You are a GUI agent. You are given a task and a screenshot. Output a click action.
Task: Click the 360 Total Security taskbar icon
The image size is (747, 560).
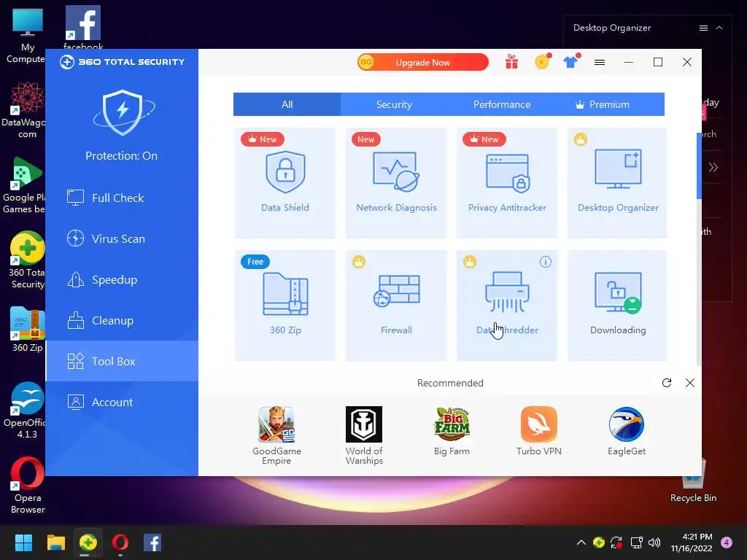(x=88, y=542)
